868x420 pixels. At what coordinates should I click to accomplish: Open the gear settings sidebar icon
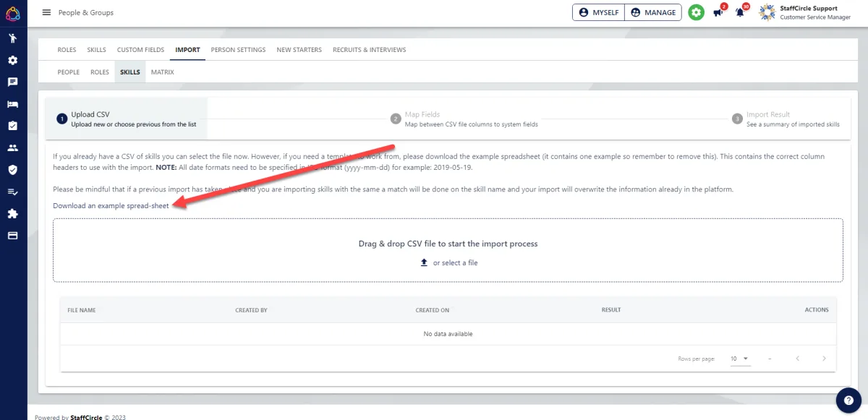13,61
